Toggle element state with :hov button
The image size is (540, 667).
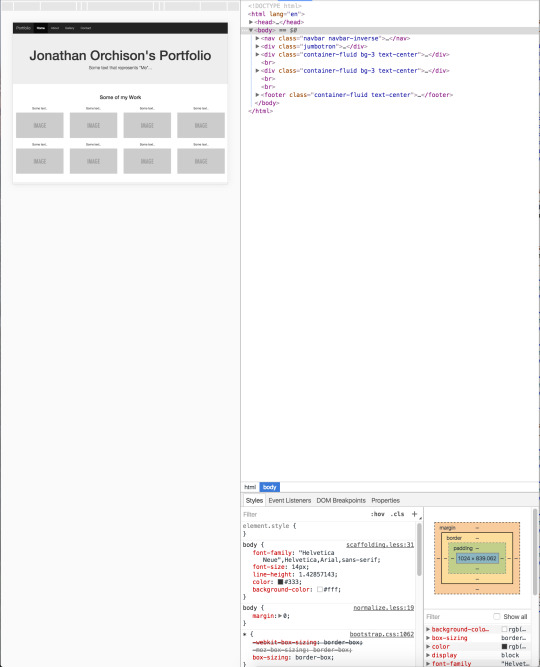pos(377,514)
